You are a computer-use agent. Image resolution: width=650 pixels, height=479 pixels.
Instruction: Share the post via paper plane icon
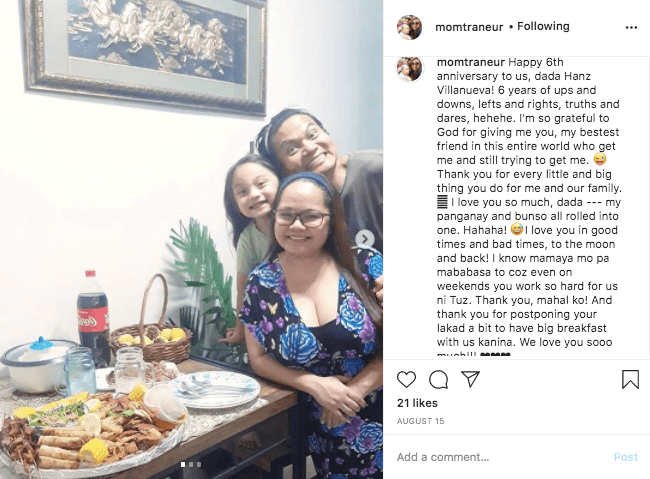(x=471, y=379)
